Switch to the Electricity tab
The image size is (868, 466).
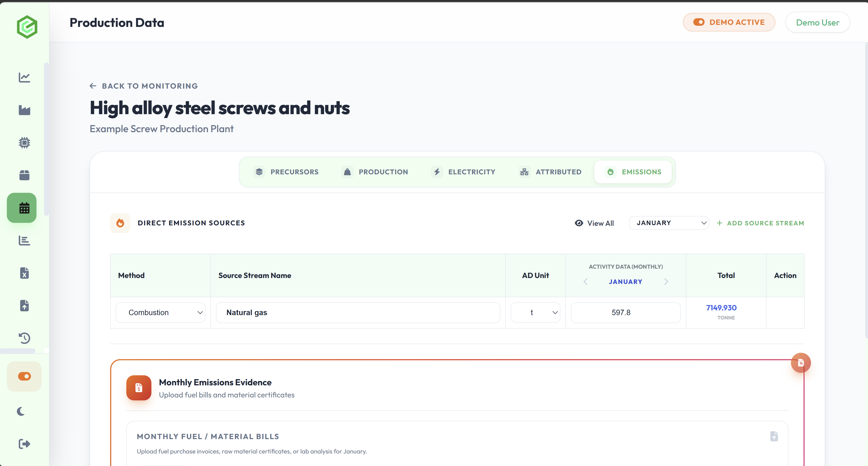tap(463, 172)
